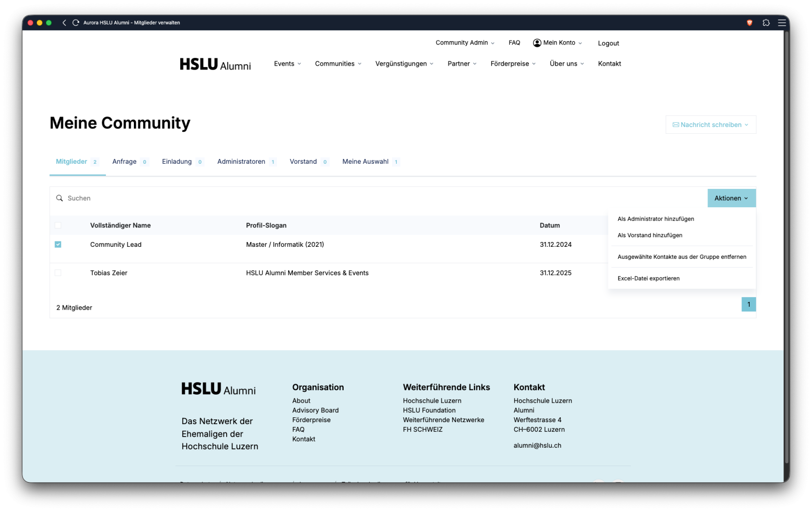Image resolution: width=812 pixels, height=512 pixels.
Task: Expand the Events menu
Action: tap(288, 64)
